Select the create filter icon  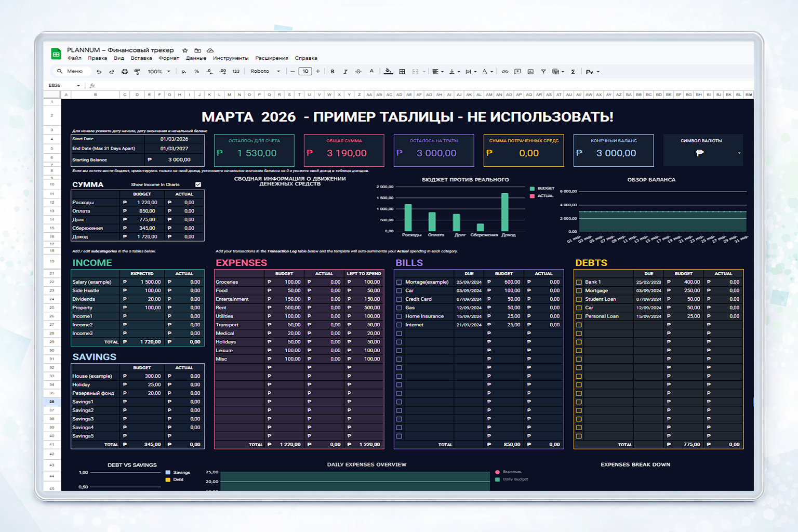tap(543, 71)
